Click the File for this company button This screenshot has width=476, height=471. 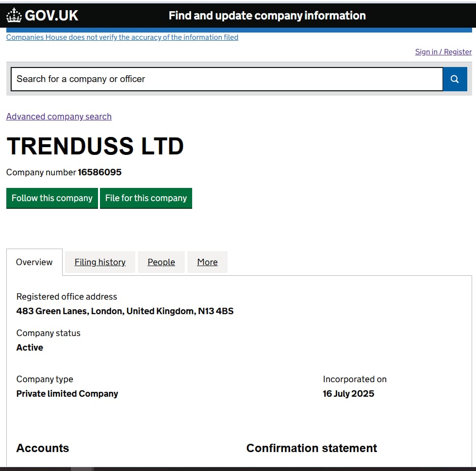coord(146,198)
